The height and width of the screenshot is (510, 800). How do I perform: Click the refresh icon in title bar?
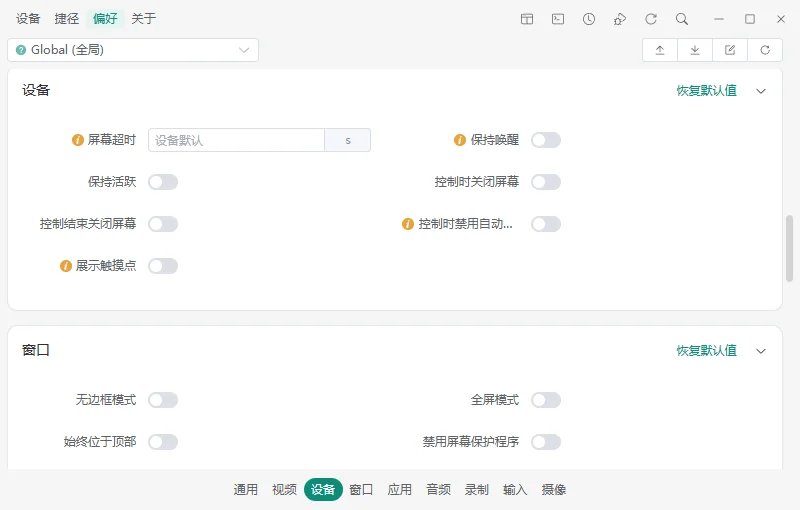651,19
